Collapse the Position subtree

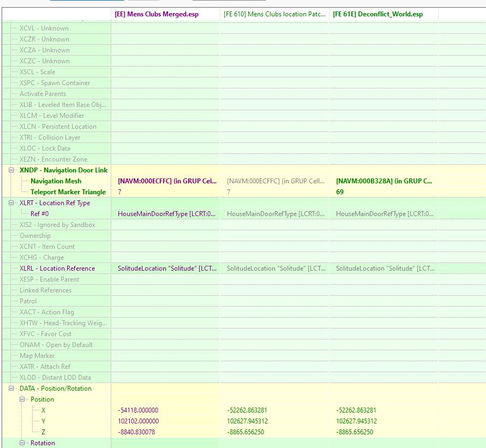click(22, 399)
